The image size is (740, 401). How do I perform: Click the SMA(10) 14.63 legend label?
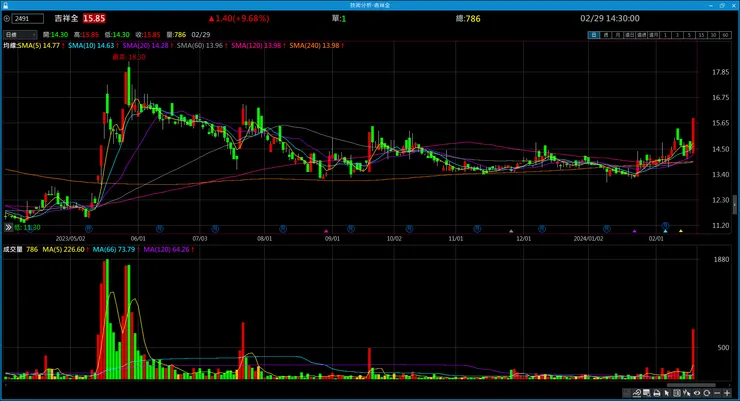91,46
